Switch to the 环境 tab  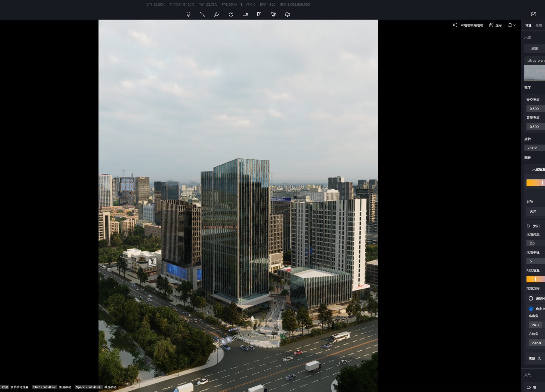(x=528, y=25)
